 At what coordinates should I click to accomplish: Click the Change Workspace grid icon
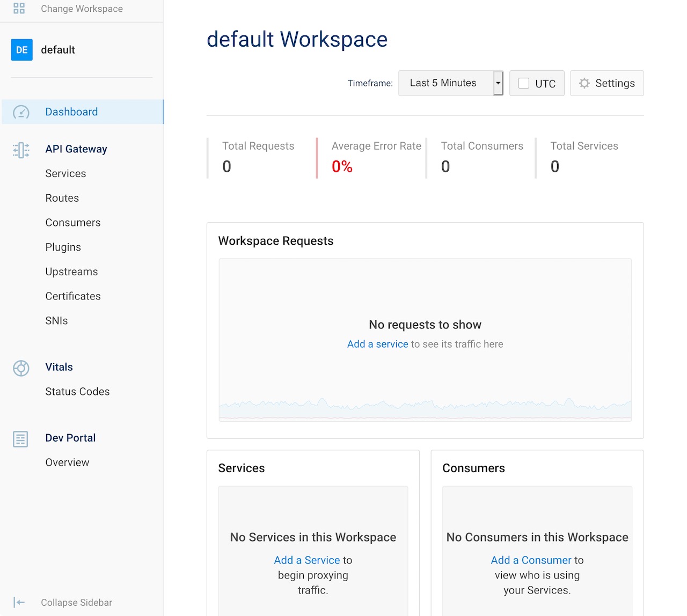[19, 9]
